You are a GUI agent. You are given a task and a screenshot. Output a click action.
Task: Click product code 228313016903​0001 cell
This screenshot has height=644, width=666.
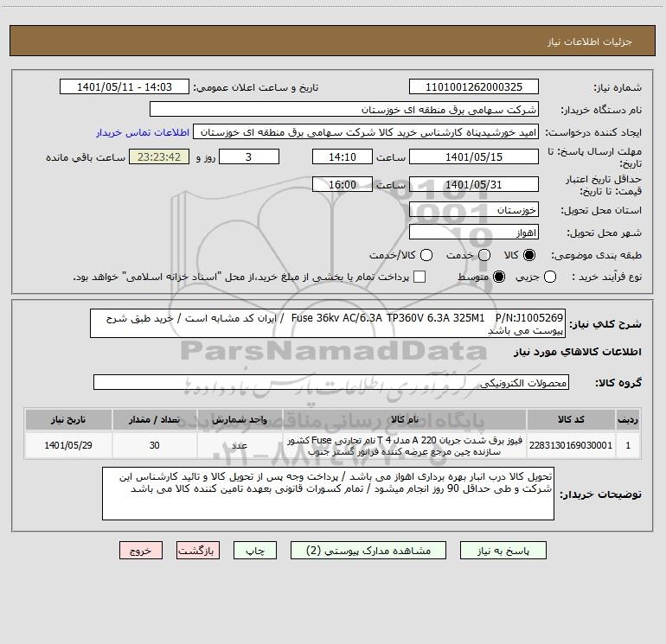(571, 445)
